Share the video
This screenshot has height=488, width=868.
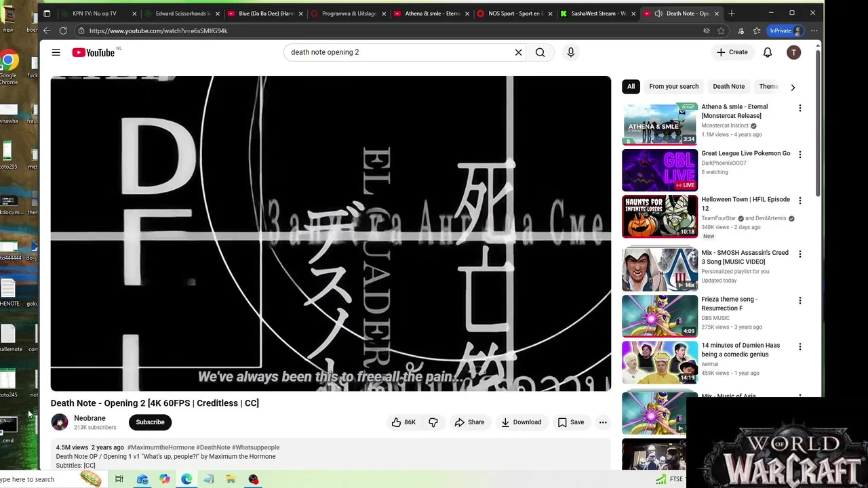[x=469, y=422]
